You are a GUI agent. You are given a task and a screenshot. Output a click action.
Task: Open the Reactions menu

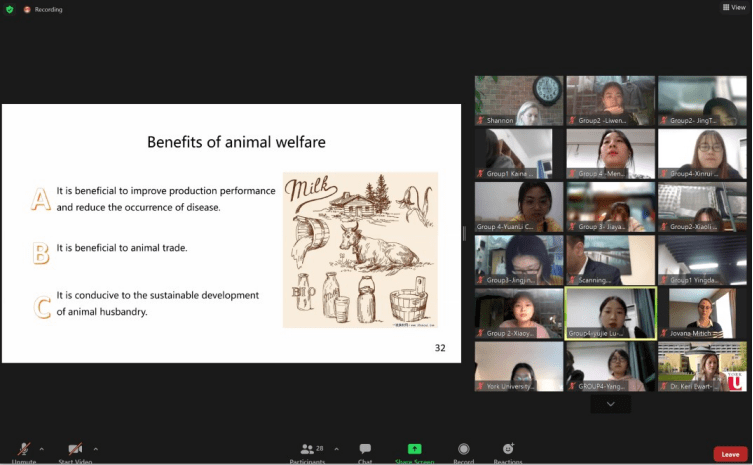point(508,451)
